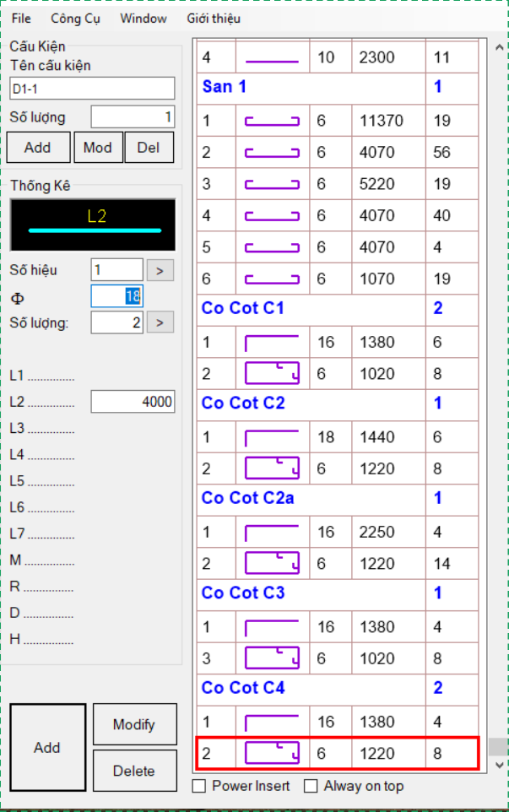Click the stirrup shape icon under Co Cot C3
509x812 pixels.
click(273, 658)
